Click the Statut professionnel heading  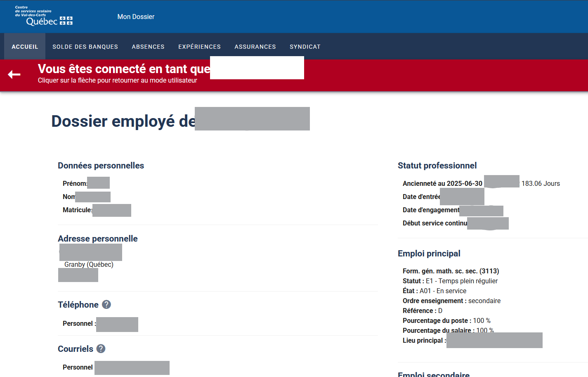[x=437, y=166]
